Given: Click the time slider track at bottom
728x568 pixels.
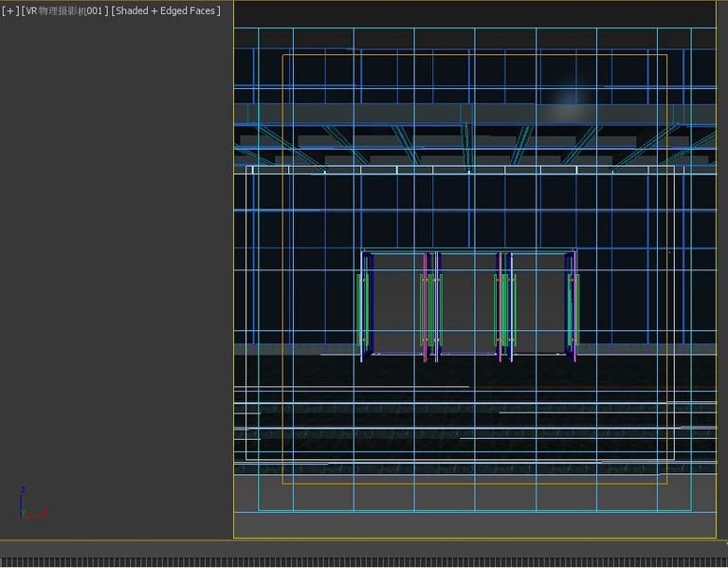Looking at the screenshot, I should [x=364, y=562].
